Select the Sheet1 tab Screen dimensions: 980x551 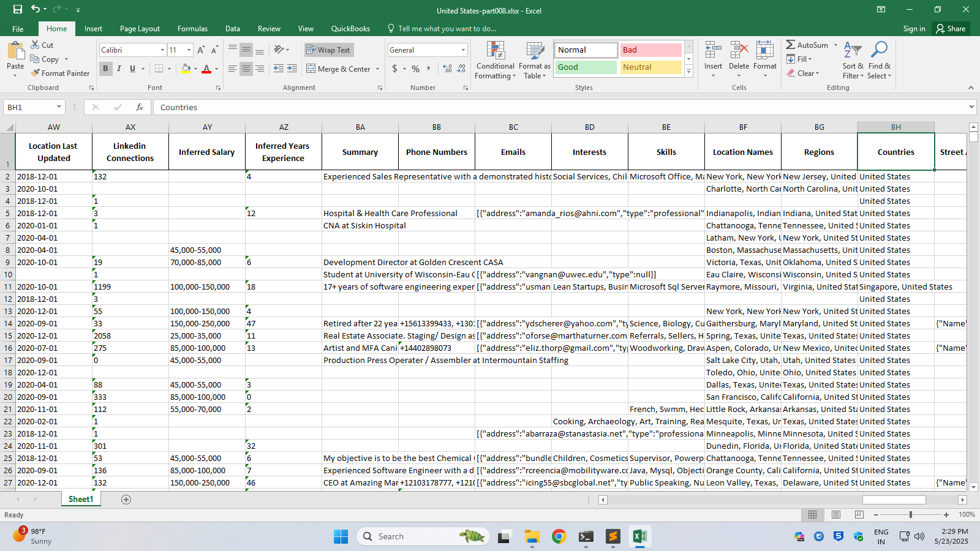[x=81, y=500]
